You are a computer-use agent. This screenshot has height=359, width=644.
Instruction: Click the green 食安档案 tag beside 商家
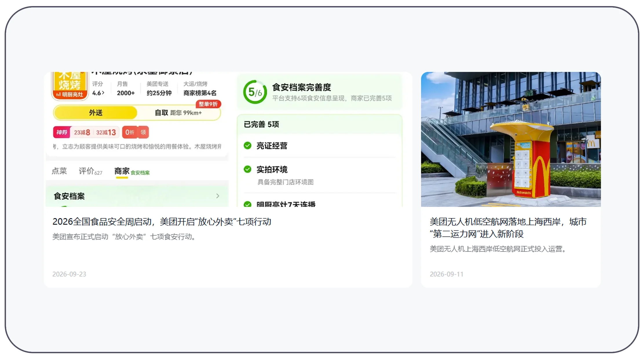[x=140, y=173]
